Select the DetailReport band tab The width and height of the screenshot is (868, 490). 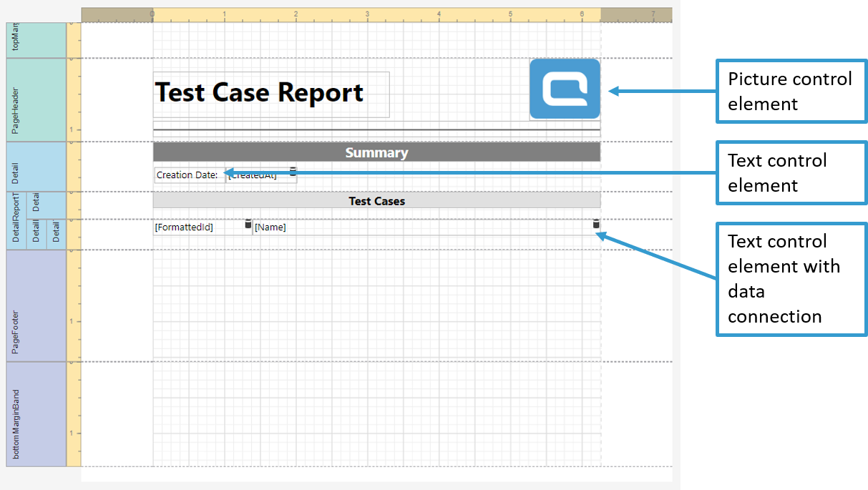click(x=16, y=220)
